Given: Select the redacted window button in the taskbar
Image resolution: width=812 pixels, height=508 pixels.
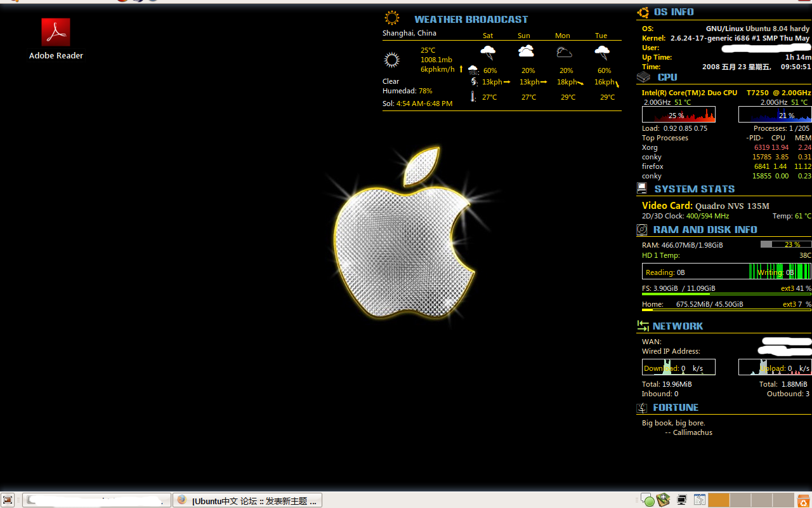Looking at the screenshot, I should pos(96,500).
